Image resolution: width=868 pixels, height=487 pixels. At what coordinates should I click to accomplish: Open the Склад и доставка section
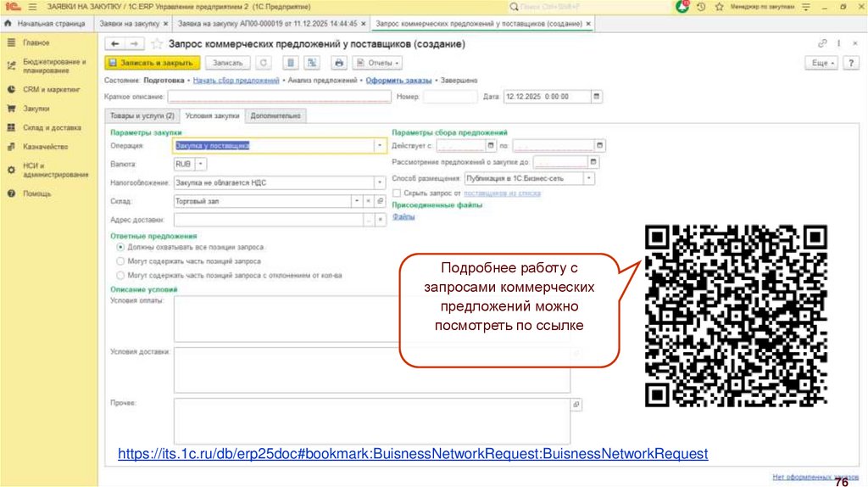click(x=52, y=127)
